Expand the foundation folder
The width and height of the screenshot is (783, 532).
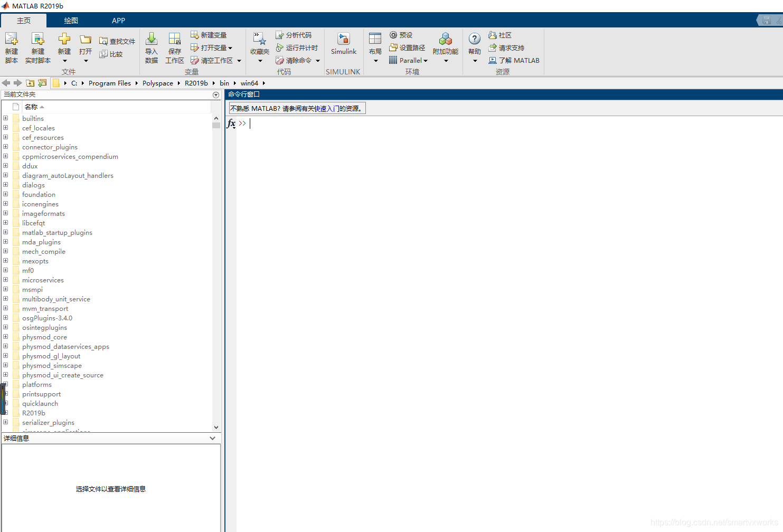click(x=5, y=194)
